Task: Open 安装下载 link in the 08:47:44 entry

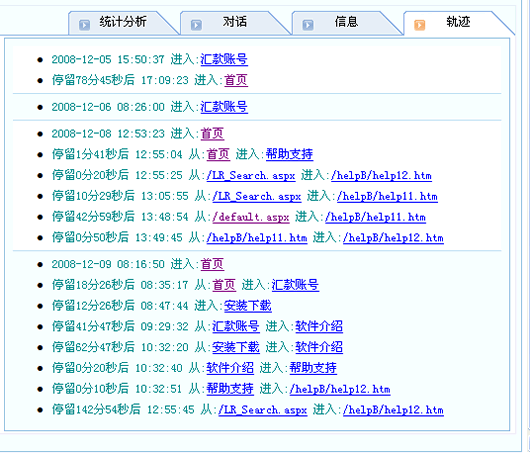Action: pyautogui.click(x=248, y=306)
